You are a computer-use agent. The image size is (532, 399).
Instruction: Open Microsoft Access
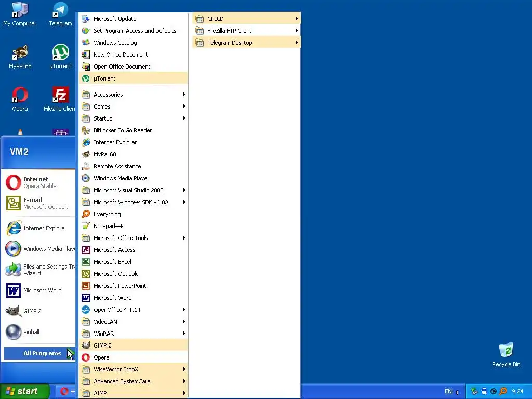pos(133,250)
